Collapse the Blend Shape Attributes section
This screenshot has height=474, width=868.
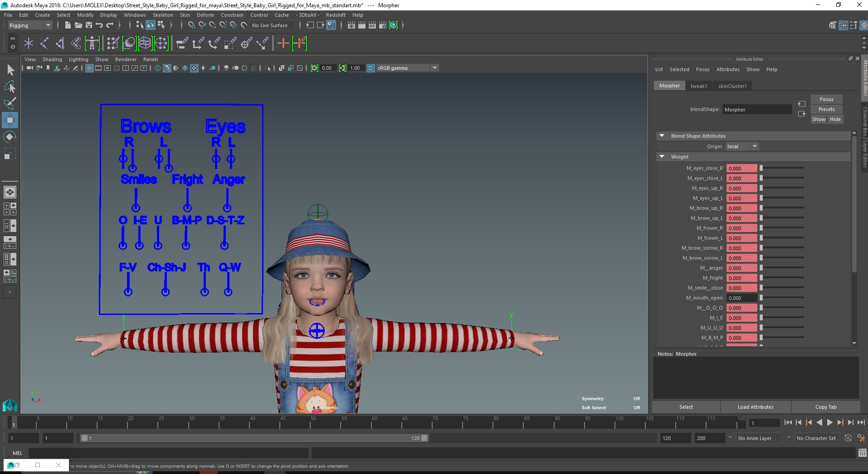tap(662, 136)
